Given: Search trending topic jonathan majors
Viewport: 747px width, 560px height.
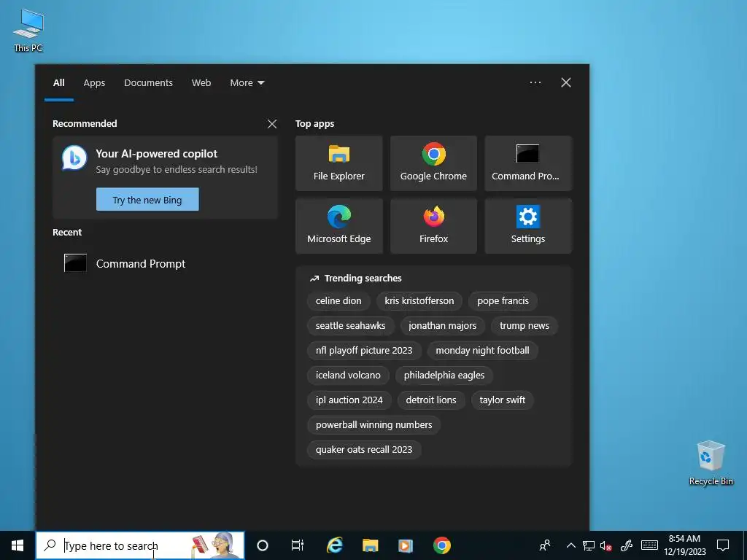Looking at the screenshot, I should pos(442,326).
